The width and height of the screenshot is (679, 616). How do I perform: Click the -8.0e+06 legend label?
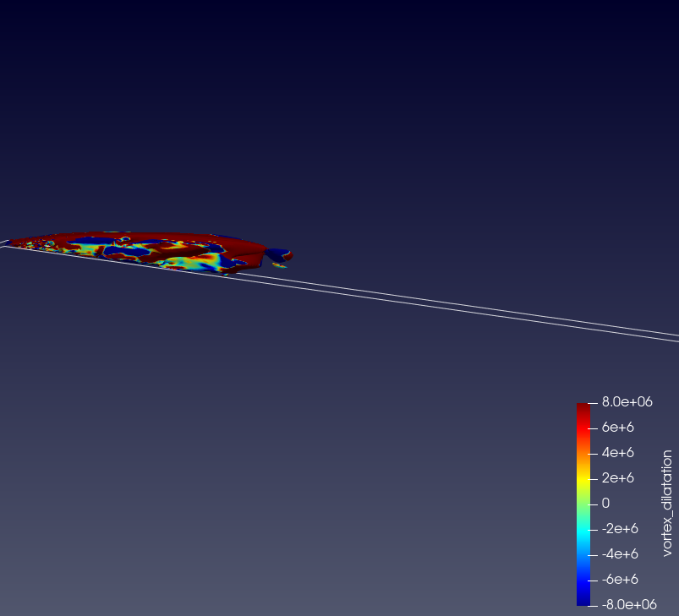pyautogui.click(x=629, y=604)
